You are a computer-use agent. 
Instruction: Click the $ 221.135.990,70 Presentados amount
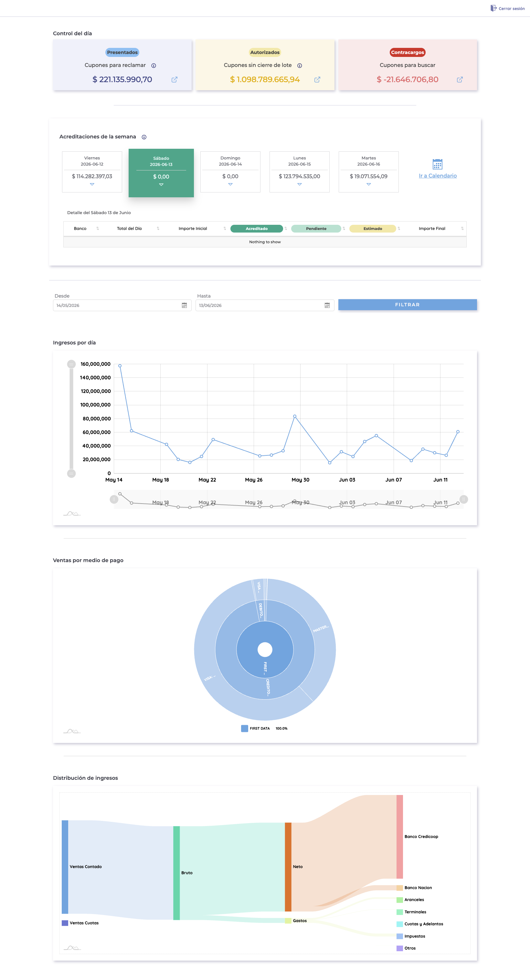[x=122, y=80]
